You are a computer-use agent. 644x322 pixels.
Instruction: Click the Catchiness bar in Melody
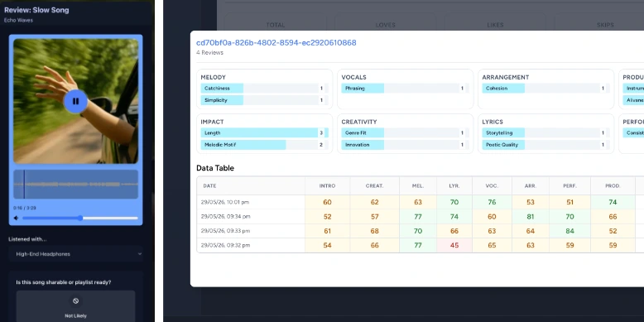click(x=264, y=89)
